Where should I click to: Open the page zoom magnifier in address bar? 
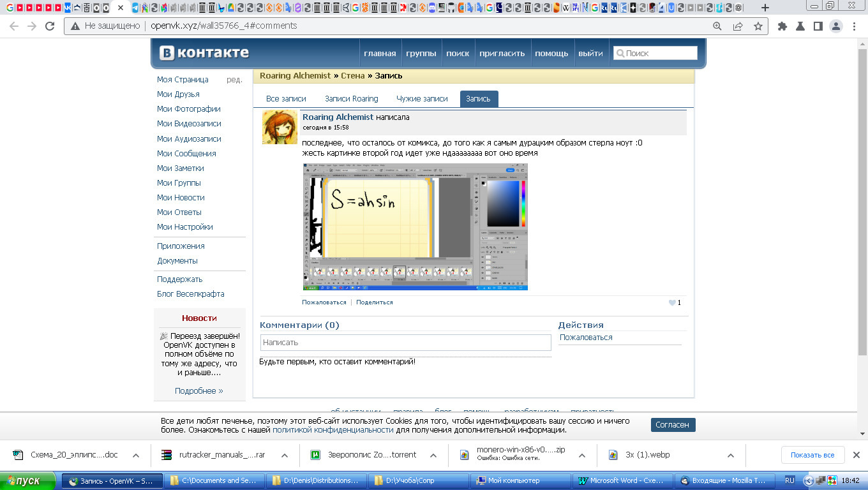point(717,26)
